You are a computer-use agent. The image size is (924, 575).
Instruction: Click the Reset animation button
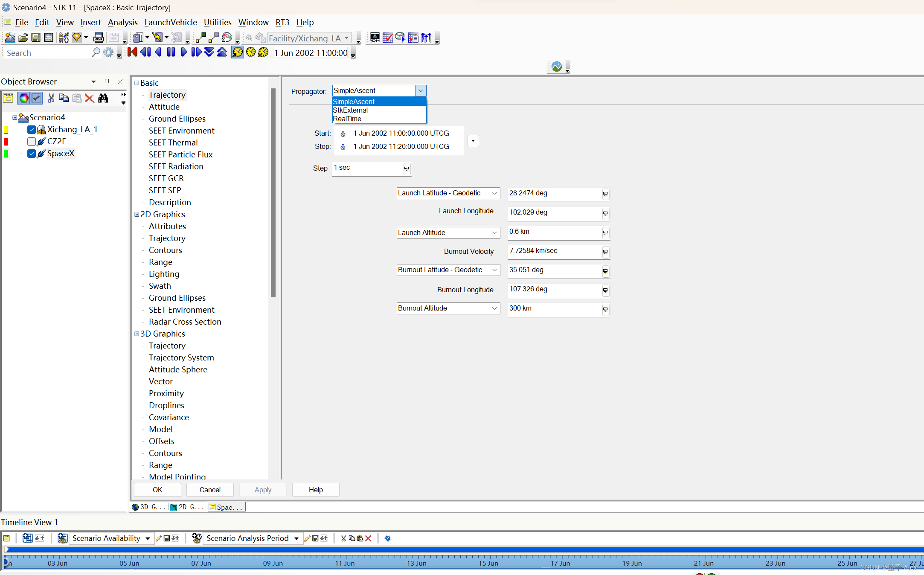(132, 52)
